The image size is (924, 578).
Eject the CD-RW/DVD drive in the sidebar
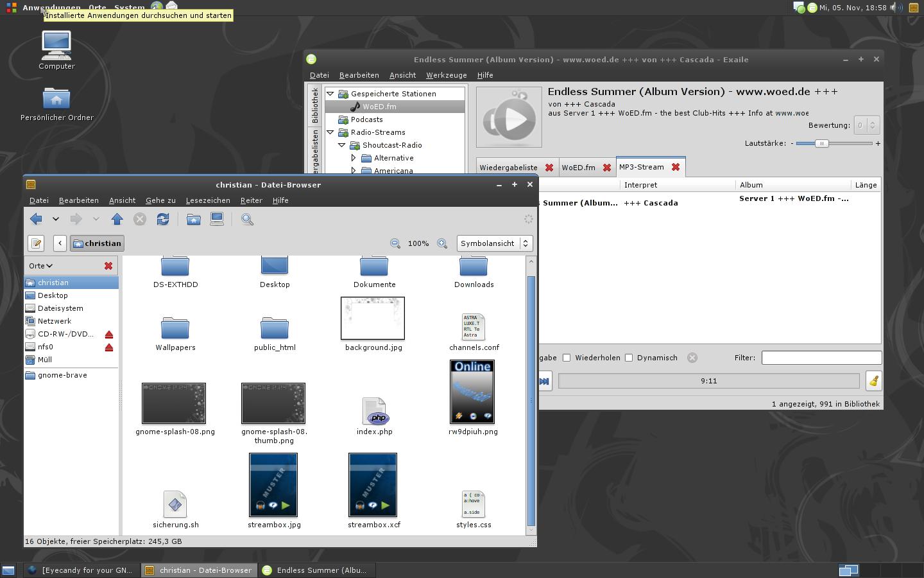pos(109,334)
